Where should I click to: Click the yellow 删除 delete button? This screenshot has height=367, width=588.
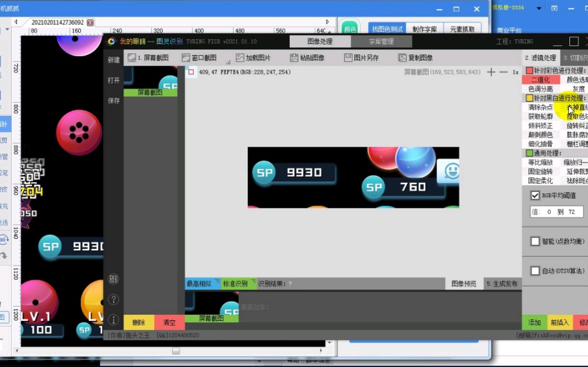pos(139,323)
